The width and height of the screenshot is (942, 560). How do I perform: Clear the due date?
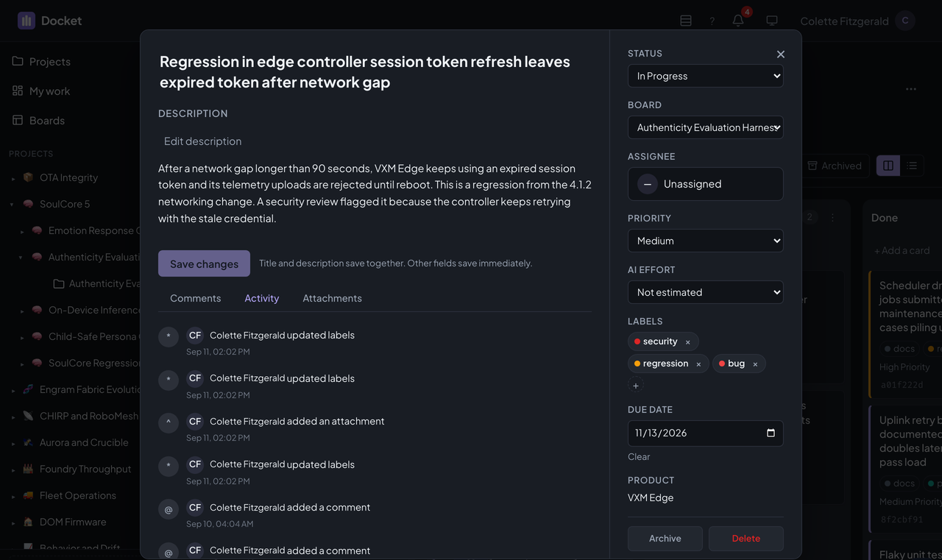[x=639, y=457]
